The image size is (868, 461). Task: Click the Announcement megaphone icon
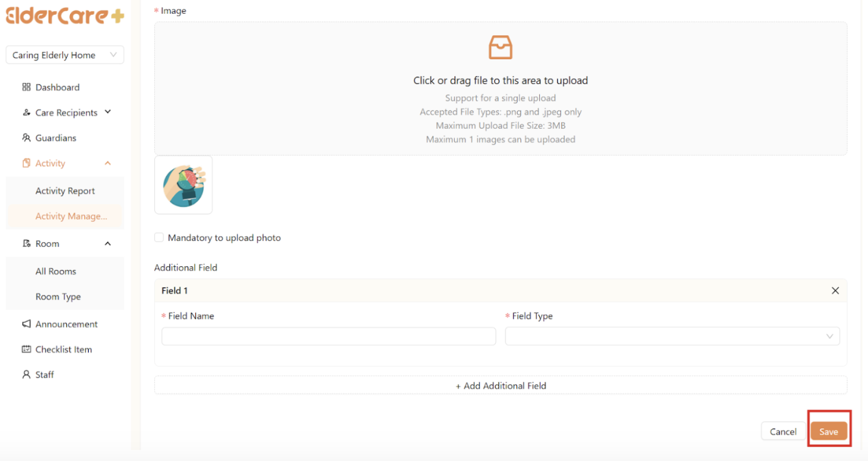(27, 324)
